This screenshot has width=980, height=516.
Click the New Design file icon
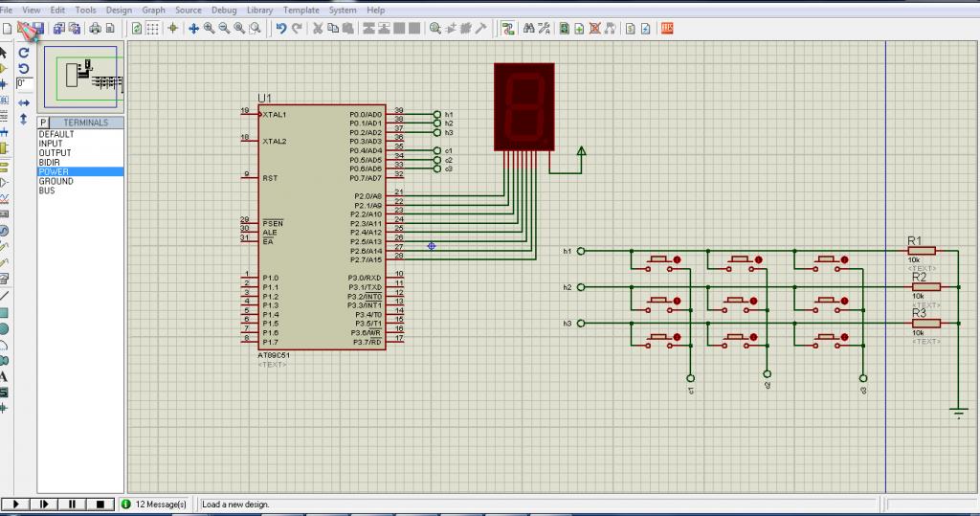6,29
